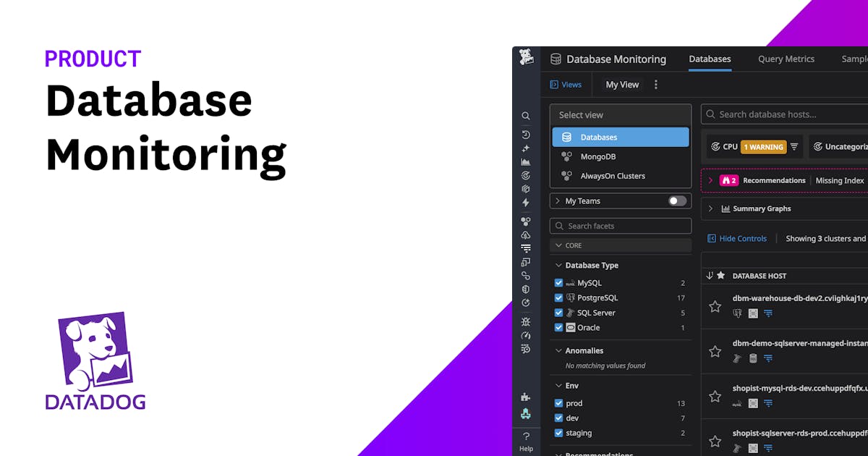The width and height of the screenshot is (868, 456).
Task: Click the Database Monitoring stack icon in the header
Action: click(x=556, y=59)
